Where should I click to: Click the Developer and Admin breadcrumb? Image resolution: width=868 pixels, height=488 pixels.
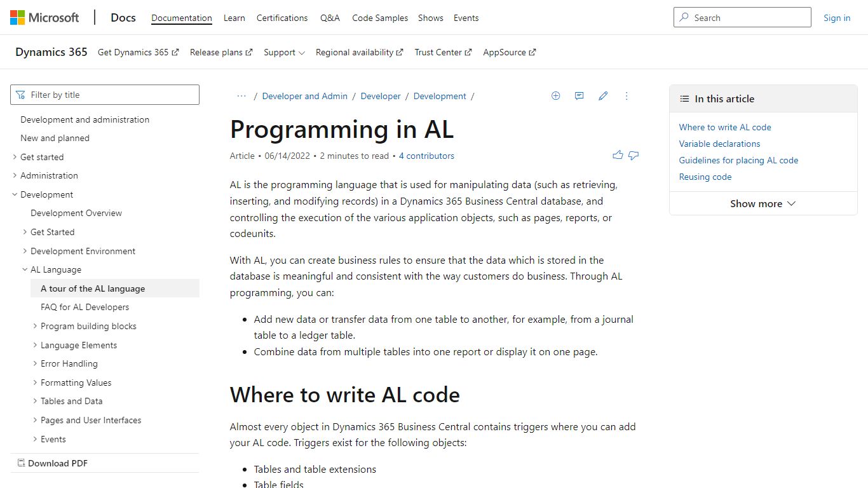point(305,96)
